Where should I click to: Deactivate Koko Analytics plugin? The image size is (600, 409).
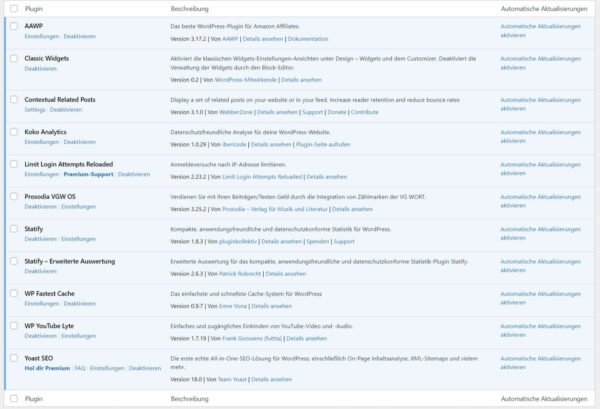tap(80, 142)
